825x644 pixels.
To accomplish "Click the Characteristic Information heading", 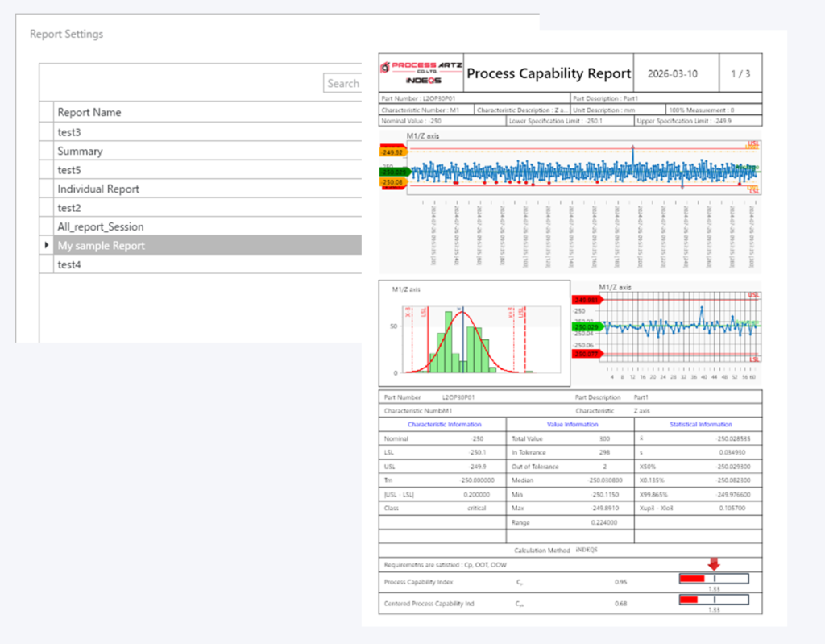I will point(444,424).
